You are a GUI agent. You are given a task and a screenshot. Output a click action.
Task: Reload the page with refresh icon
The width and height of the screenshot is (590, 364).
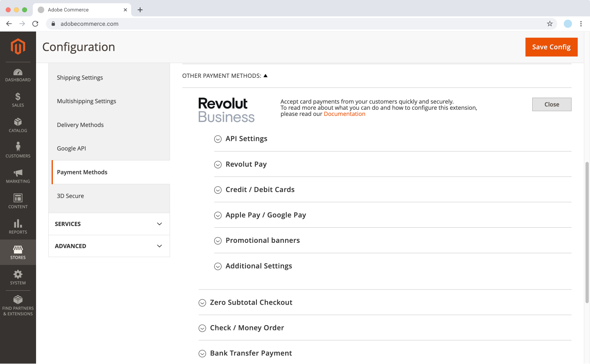coord(35,24)
